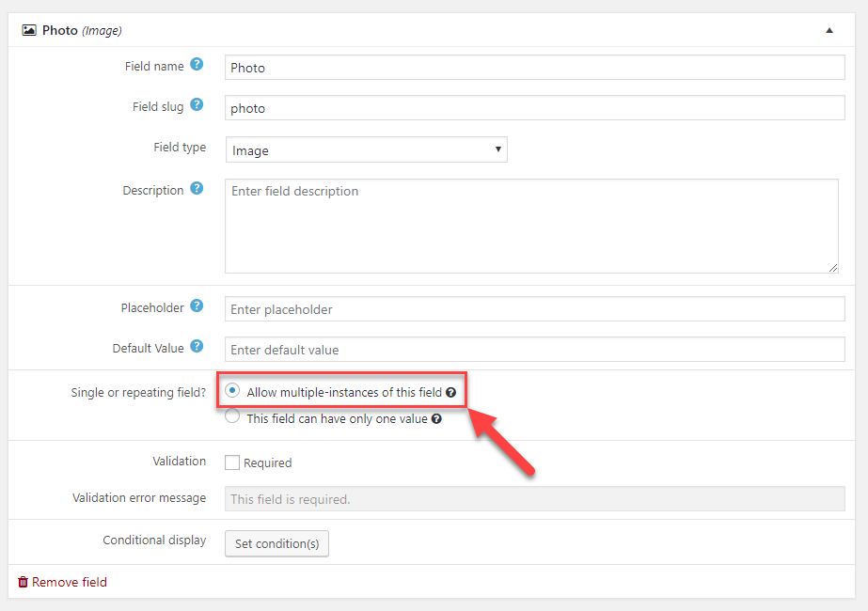Click the Enter placeholder input field
Image resolution: width=868 pixels, height=611 pixels.
535,309
